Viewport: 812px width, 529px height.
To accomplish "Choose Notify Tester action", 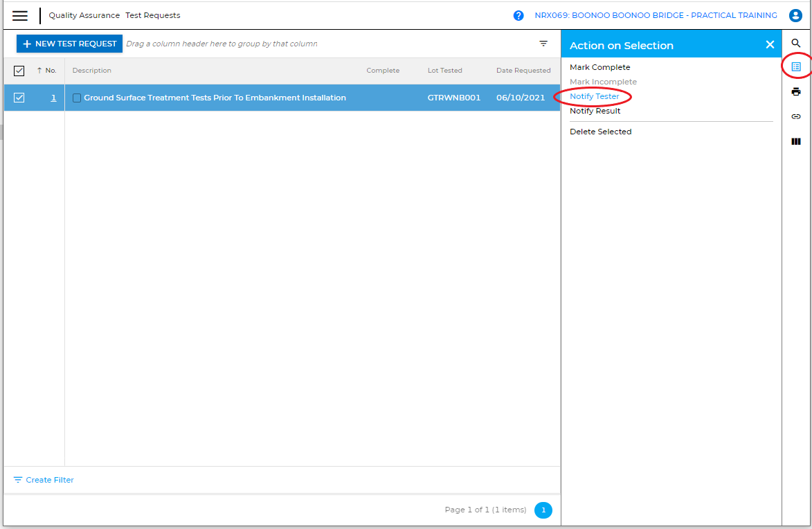I will click(594, 96).
